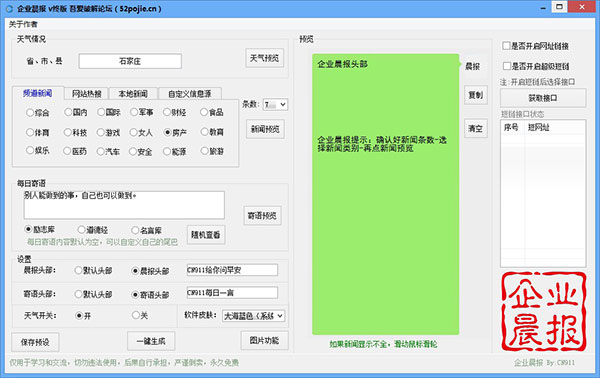This screenshot has width=600, height=378.
Task: Choose the 励志库 quote source
Action: (x=40, y=230)
